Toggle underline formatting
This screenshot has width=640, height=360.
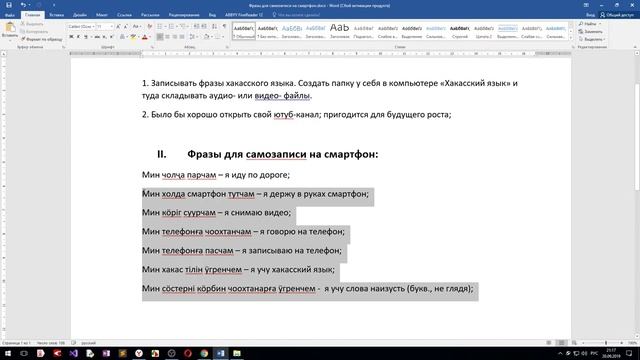(86, 37)
